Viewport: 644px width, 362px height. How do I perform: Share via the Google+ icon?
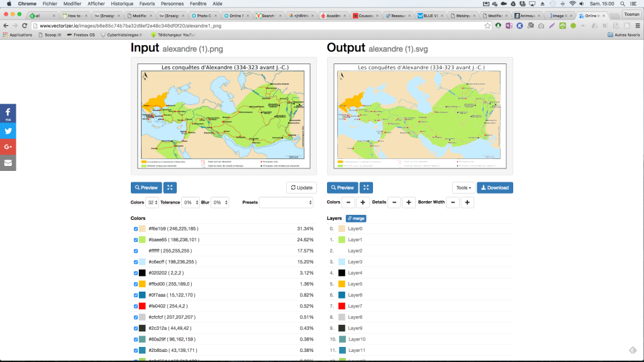point(8,146)
